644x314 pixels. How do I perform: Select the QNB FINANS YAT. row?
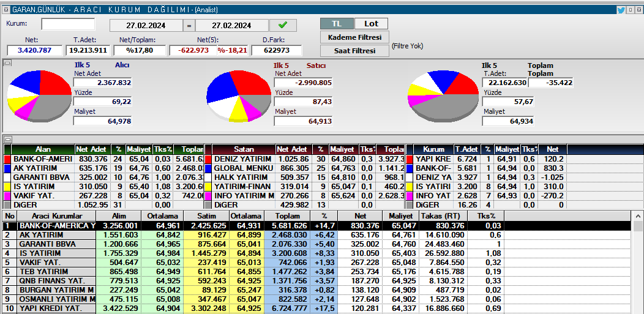(317, 280)
